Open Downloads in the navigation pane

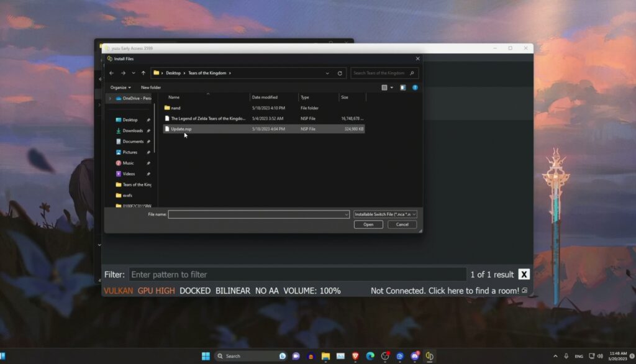(x=133, y=130)
